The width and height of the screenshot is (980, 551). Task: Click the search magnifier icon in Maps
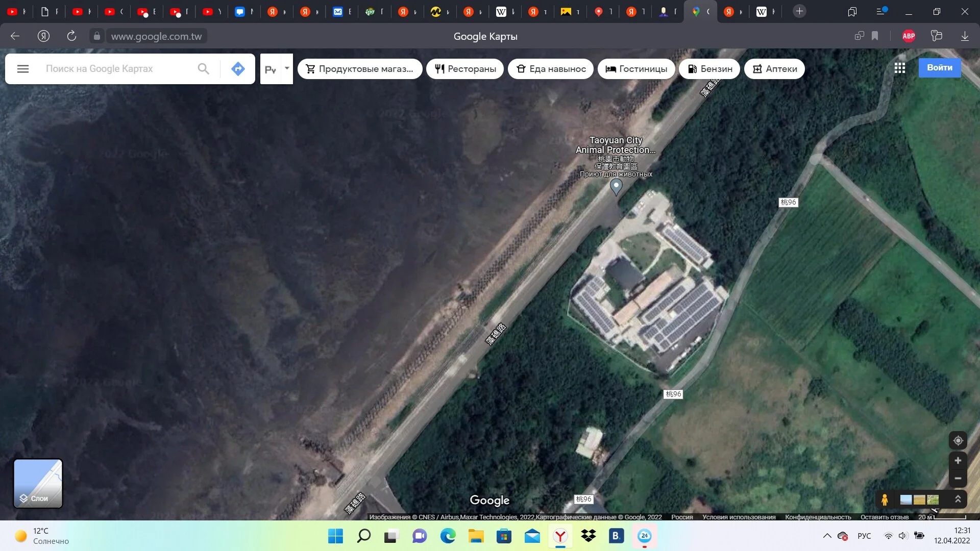pyautogui.click(x=203, y=69)
